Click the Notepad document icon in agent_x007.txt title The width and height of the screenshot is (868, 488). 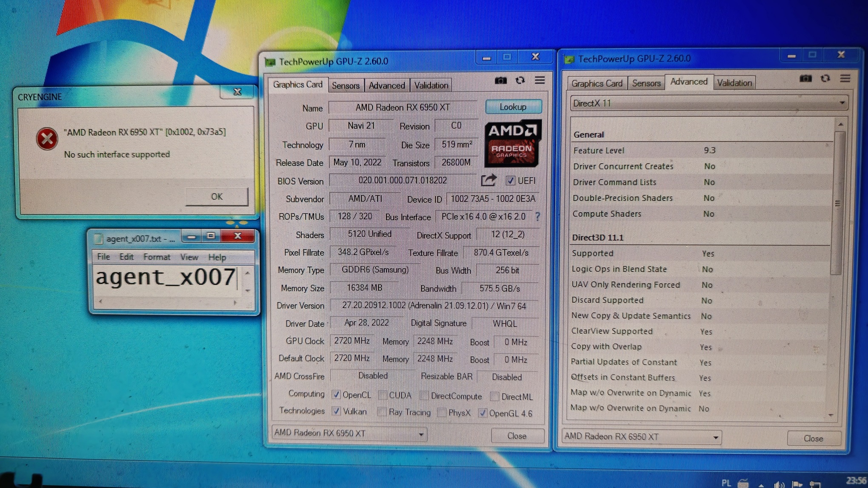click(x=98, y=239)
